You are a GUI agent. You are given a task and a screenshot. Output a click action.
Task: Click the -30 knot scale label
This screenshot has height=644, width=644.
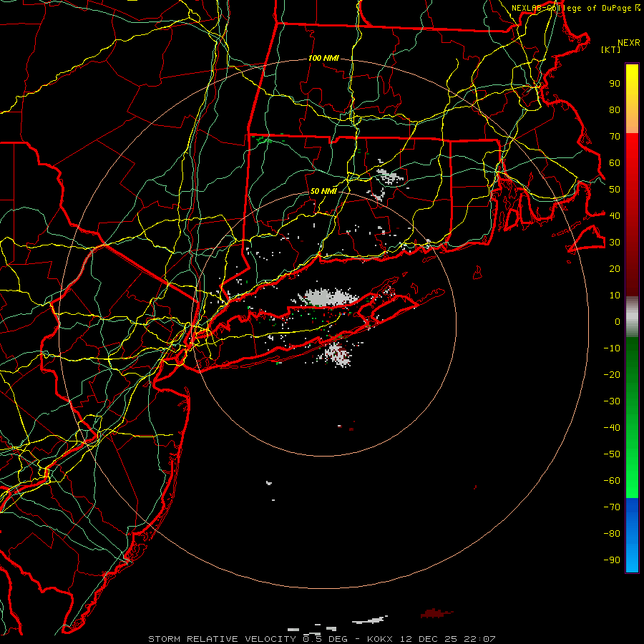[x=612, y=401]
